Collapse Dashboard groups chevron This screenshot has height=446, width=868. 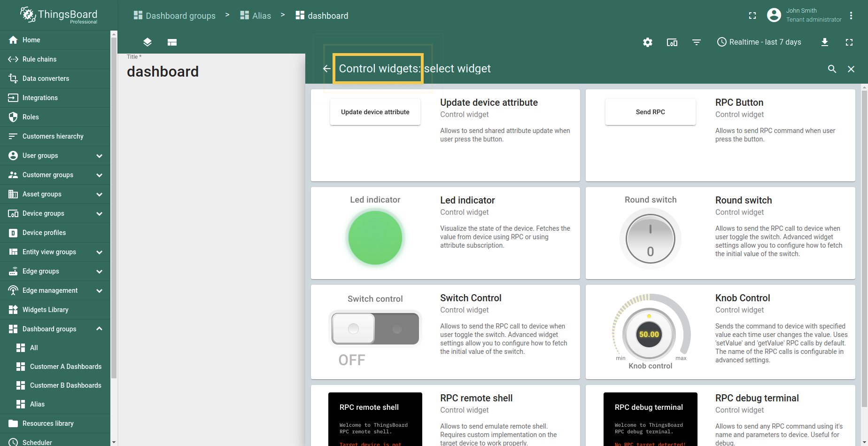coord(99,329)
